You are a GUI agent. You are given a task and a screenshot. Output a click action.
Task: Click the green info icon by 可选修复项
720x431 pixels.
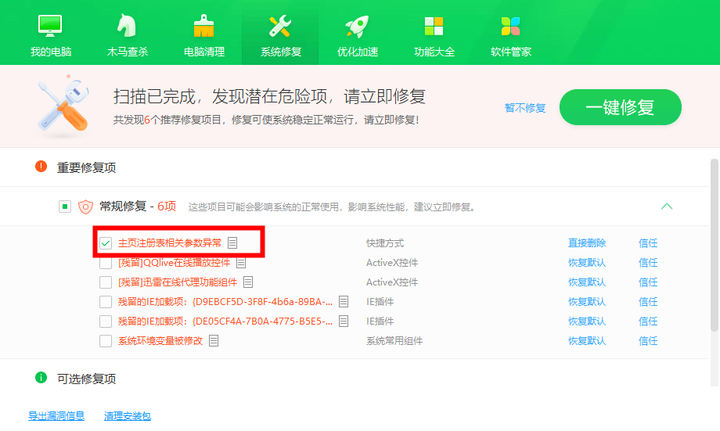(41, 377)
